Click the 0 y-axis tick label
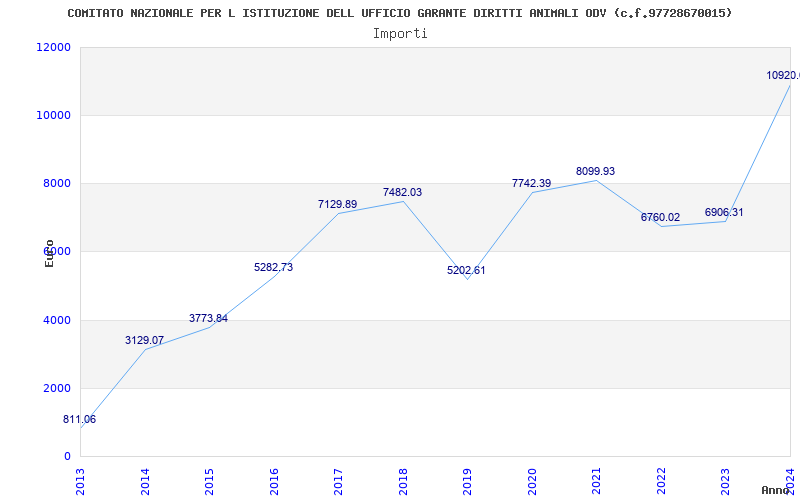The image size is (800, 500). click(x=67, y=456)
